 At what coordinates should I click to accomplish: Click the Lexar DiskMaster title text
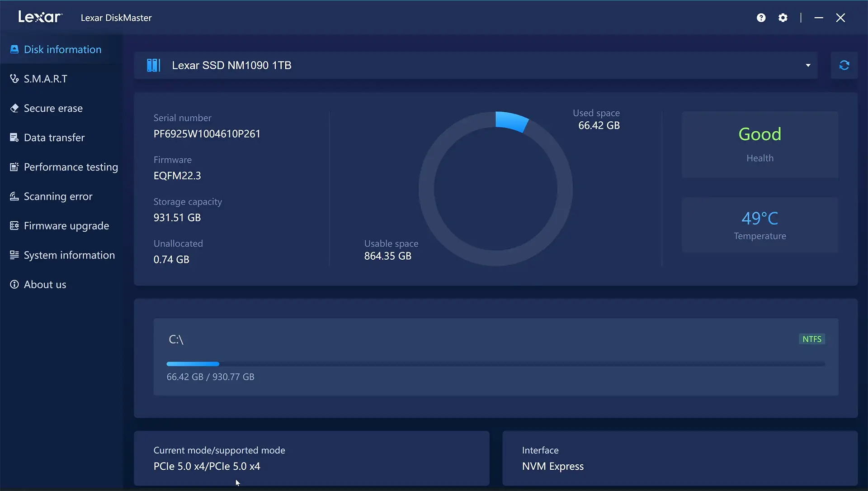click(116, 18)
